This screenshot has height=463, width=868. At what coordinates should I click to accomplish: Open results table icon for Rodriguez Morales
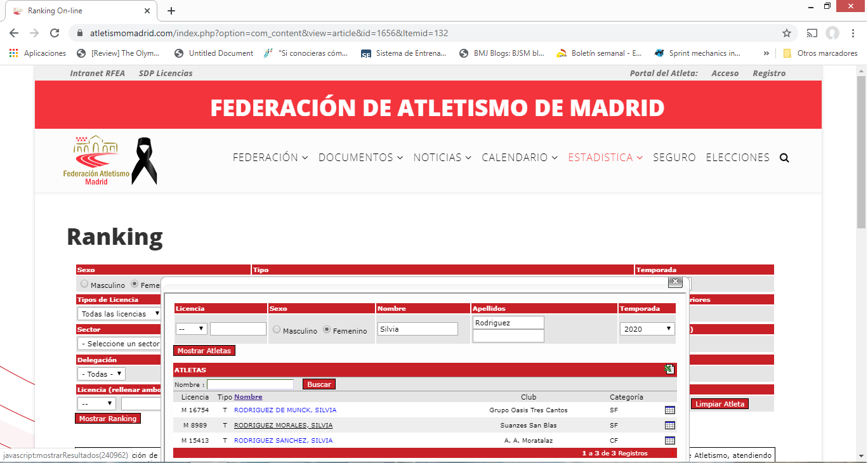pos(669,426)
